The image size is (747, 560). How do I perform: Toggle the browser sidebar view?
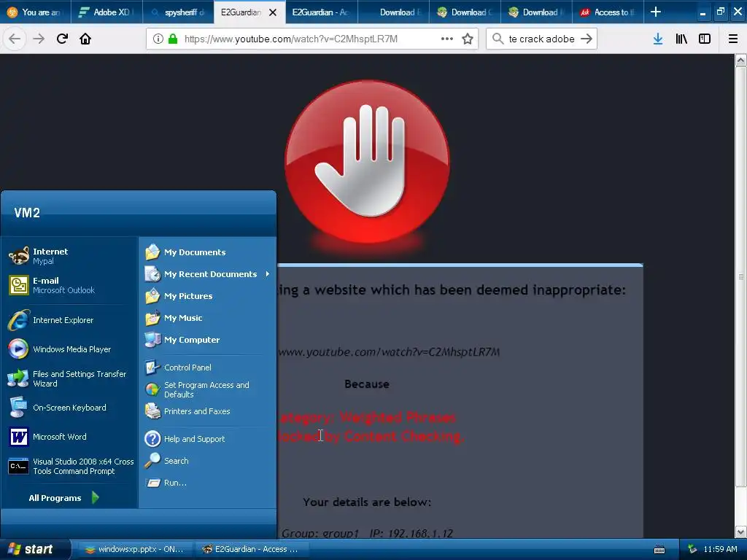point(705,39)
